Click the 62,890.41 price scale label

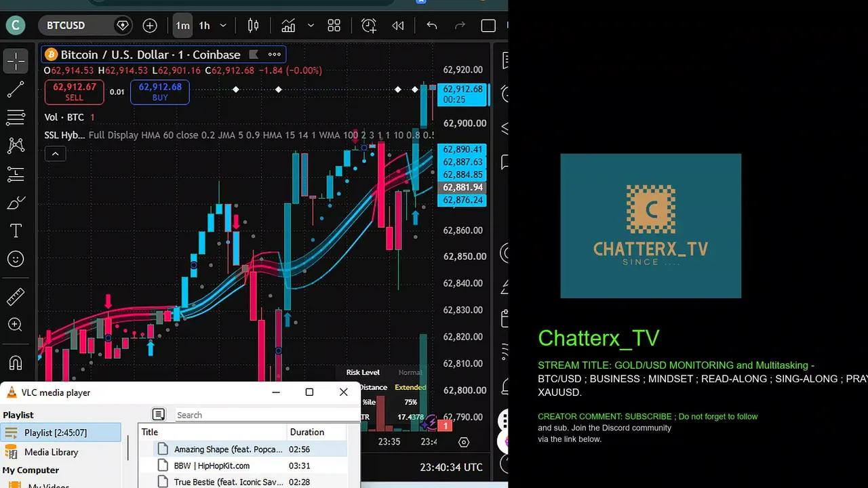[462, 150]
